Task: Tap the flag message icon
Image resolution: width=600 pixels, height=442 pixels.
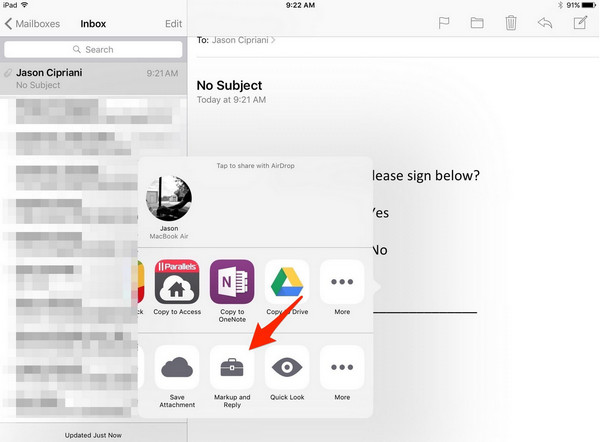Action: (443, 23)
